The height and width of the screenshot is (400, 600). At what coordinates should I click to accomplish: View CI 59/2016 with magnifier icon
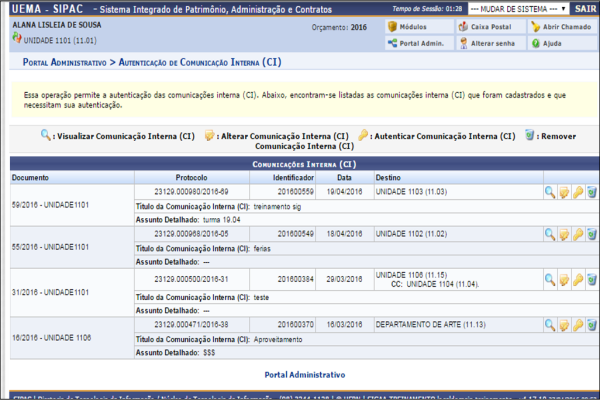click(550, 192)
